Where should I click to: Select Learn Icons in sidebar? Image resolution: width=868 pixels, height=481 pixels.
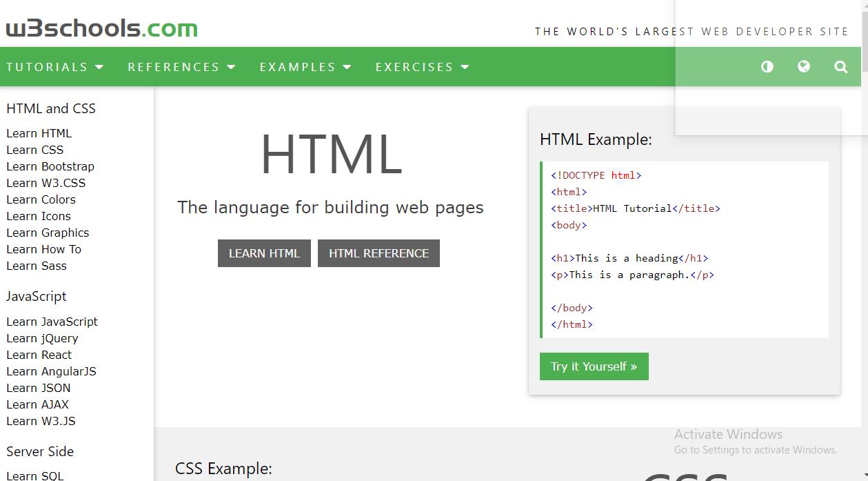tap(39, 216)
